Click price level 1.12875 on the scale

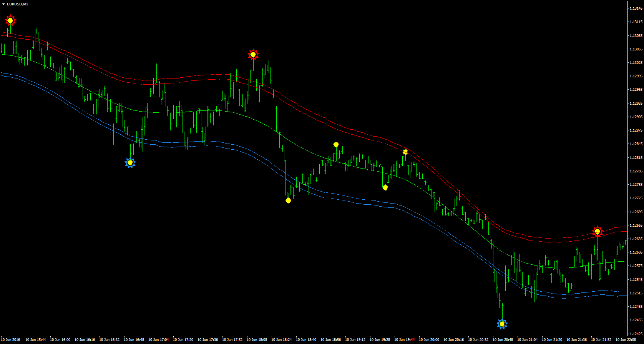point(636,130)
